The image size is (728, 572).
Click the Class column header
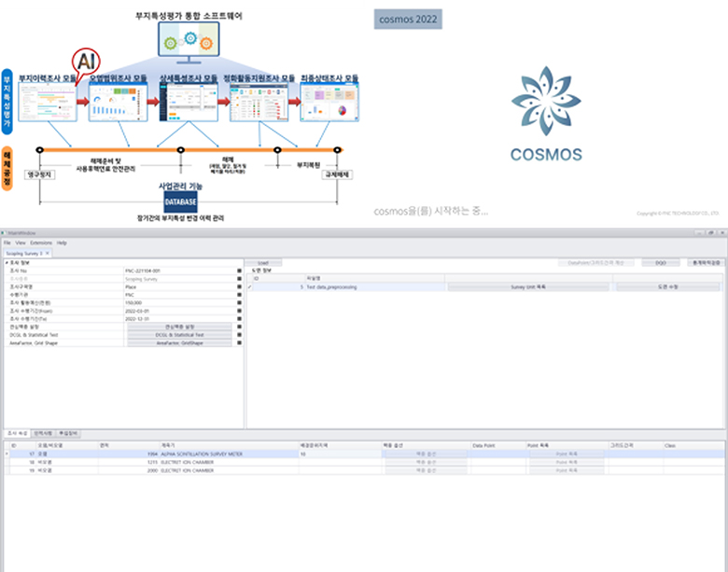tap(693, 446)
